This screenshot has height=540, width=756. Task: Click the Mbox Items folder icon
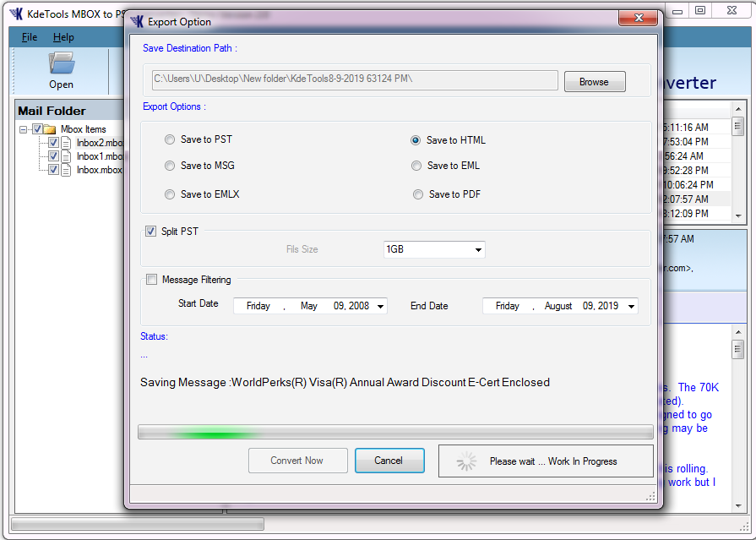point(50,129)
